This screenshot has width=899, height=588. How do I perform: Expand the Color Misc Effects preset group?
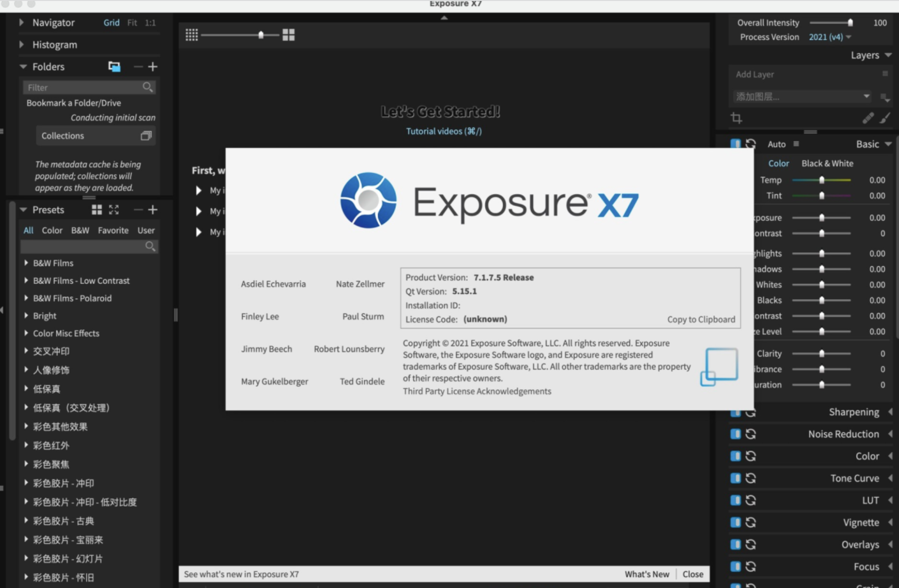click(26, 333)
